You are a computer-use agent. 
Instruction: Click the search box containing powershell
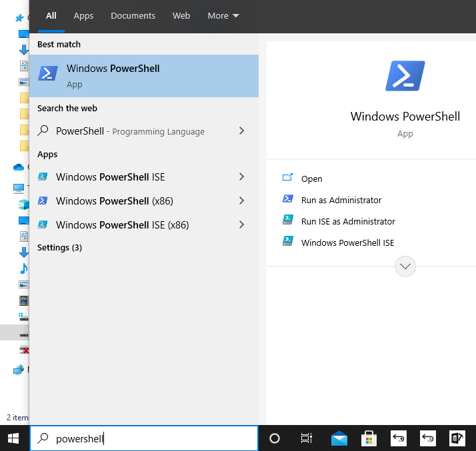click(x=144, y=438)
